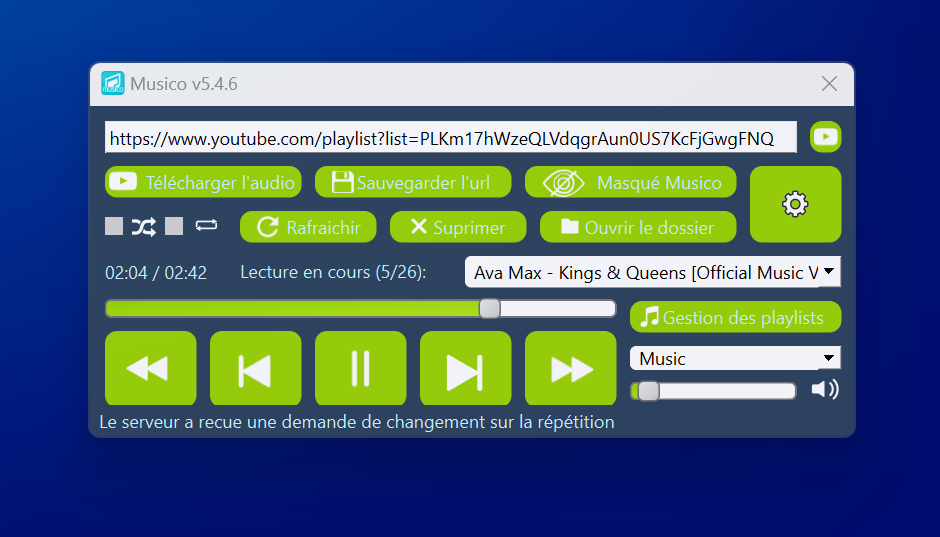940x537 pixels.
Task: Click Télécharger l'audio button
Action: tap(203, 182)
